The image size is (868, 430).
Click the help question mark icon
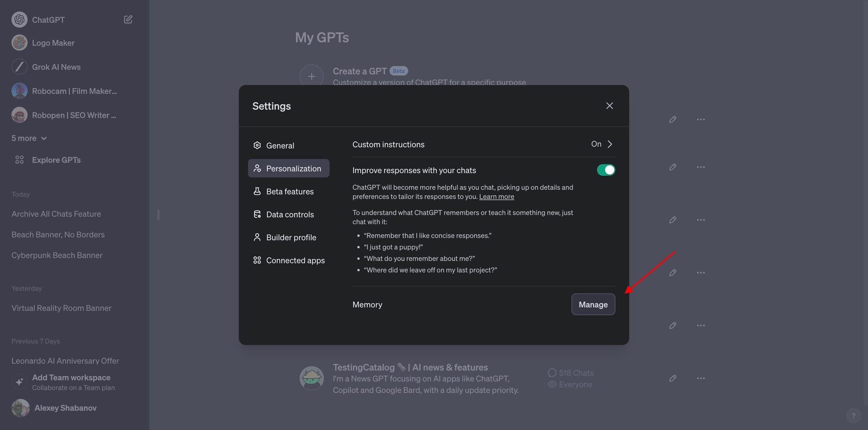point(854,415)
